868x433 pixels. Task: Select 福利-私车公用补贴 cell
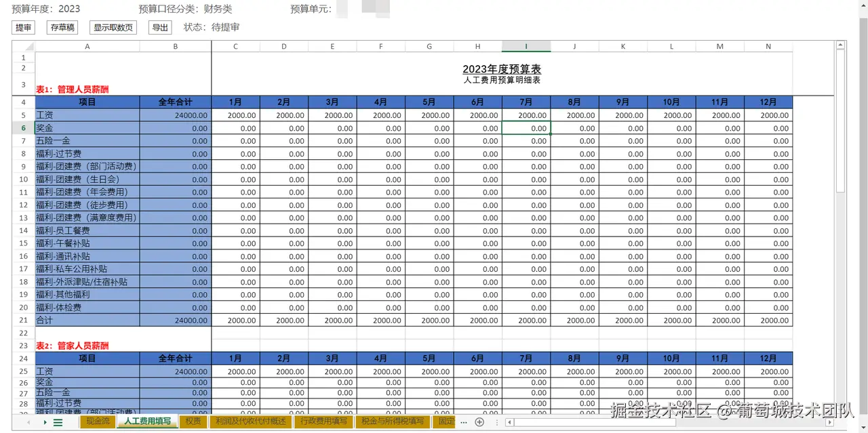[x=87, y=269]
